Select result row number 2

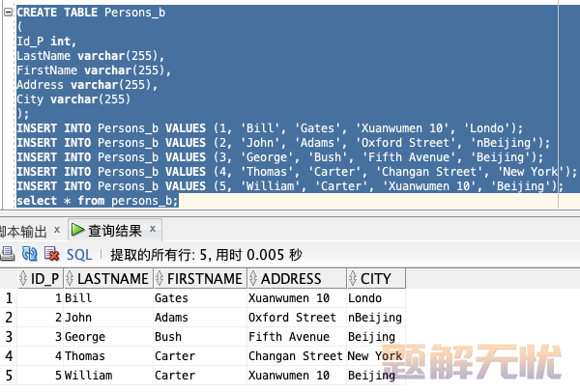coord(9,318)
